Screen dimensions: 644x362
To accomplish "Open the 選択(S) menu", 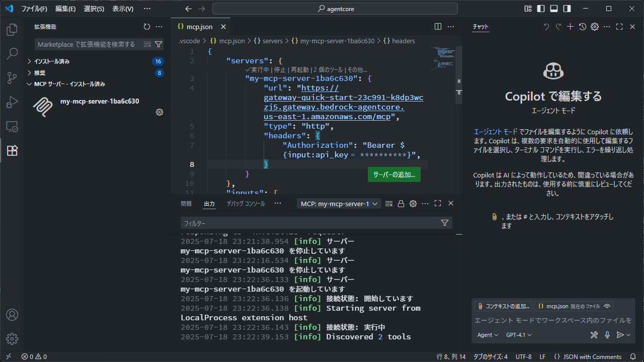I will 94,9.
